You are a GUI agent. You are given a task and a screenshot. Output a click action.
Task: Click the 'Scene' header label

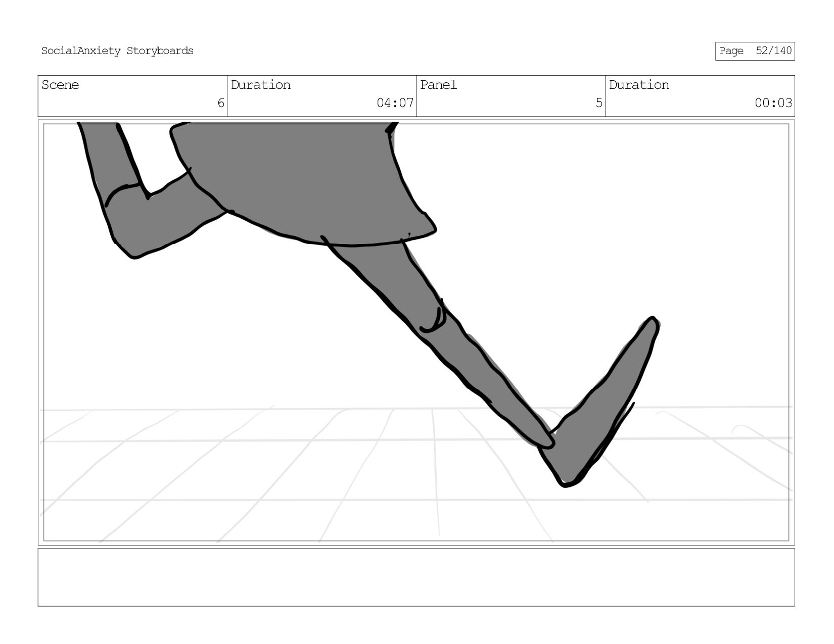coord(60,85)
